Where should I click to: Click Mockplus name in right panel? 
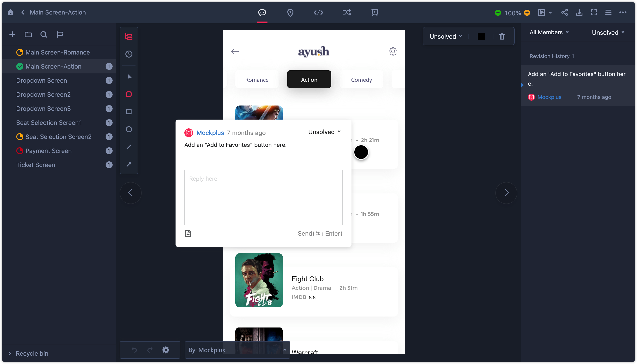click(549, 97)
